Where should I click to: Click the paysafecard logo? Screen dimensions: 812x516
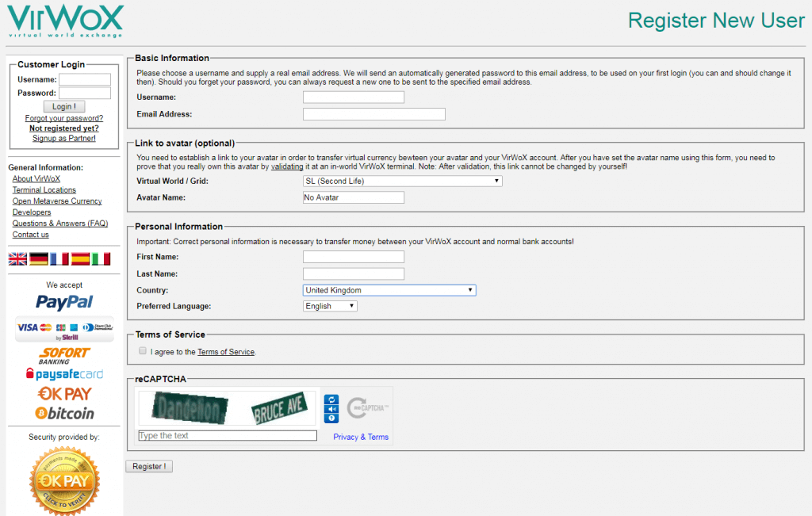coord(64,373)
